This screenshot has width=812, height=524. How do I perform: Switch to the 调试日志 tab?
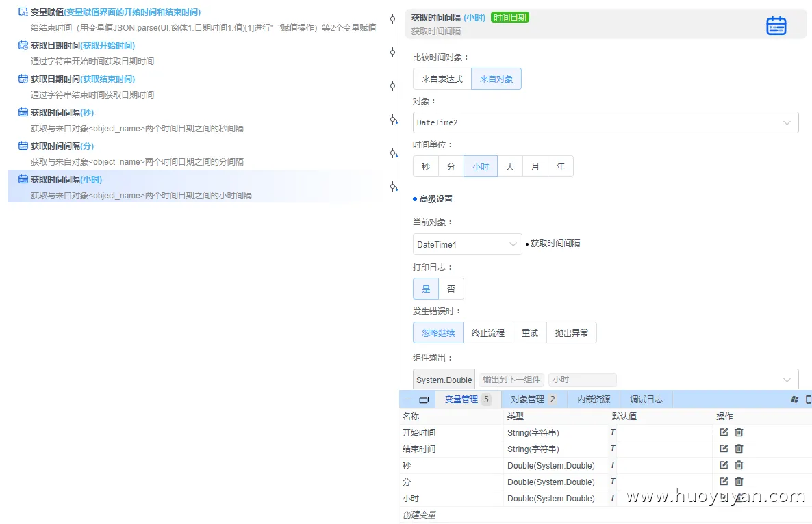pos(646,399)
